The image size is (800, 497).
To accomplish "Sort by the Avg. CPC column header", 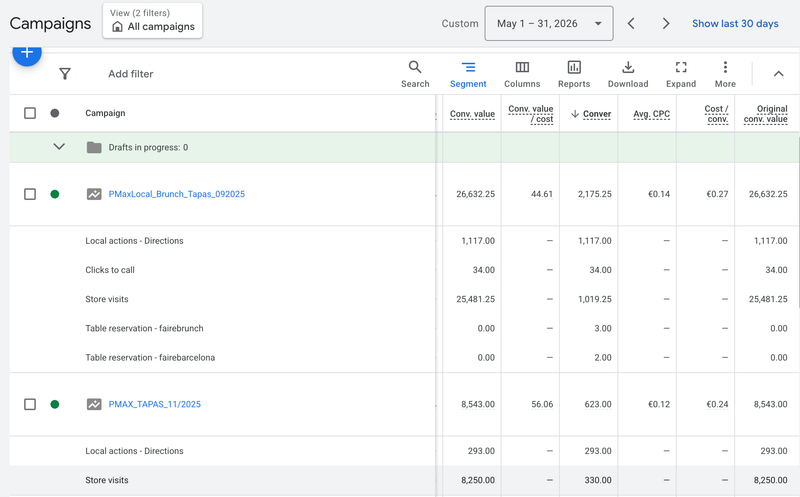I will pyautogui.click(x=652, y=114).
